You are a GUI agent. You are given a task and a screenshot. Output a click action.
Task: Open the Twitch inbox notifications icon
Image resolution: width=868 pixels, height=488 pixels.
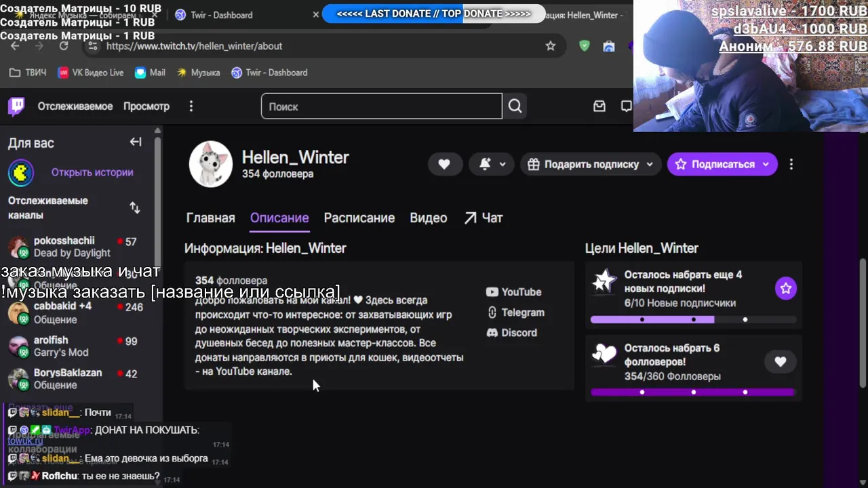point(599,106)
